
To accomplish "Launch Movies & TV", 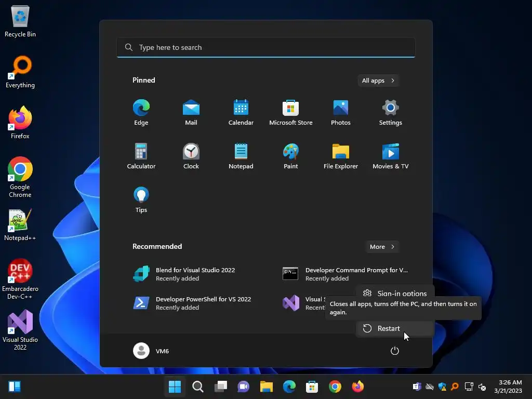I will 391,156.
